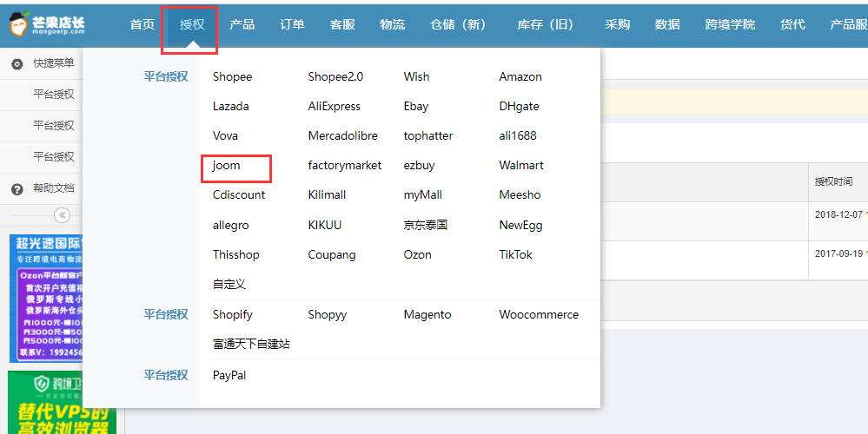Choose DHgate from the platform list
This screenshot has height=434, width=868.
click(520, 106)
